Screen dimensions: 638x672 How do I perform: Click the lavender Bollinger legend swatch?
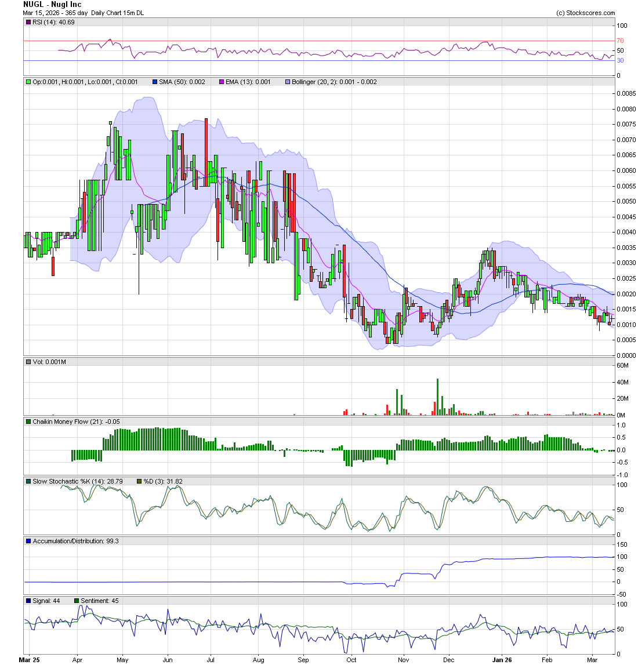pos(288,82)
